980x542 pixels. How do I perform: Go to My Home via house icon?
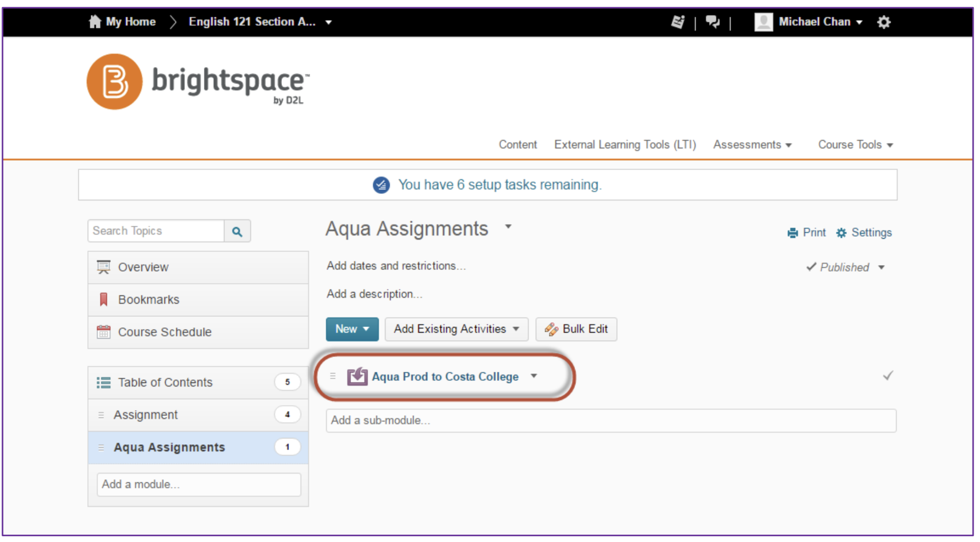pos(95,22)
